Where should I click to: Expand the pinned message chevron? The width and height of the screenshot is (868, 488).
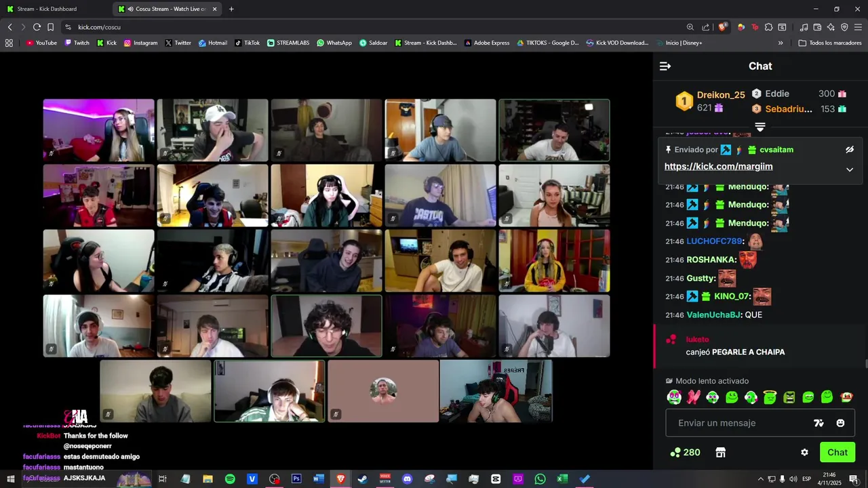coord(850,169)
